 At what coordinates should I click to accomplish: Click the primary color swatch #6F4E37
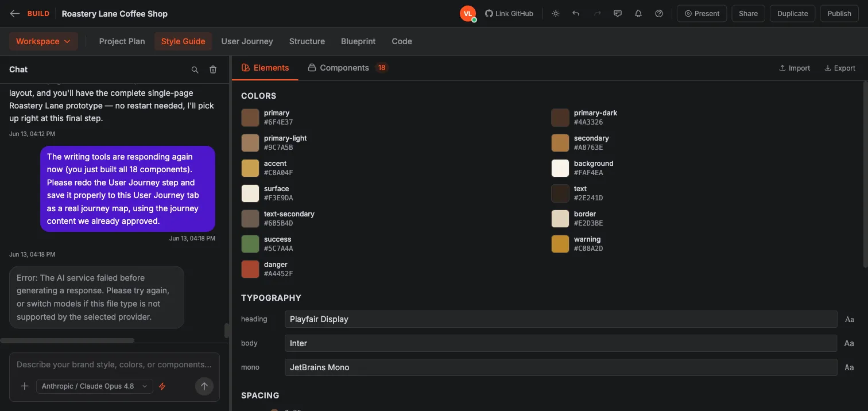250,118
